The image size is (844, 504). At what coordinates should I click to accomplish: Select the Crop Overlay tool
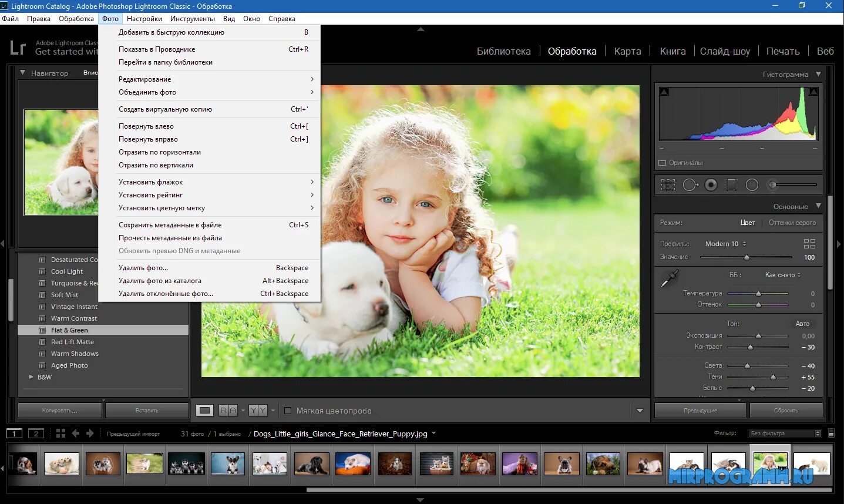pyautogui.click(x=668, y=185)
